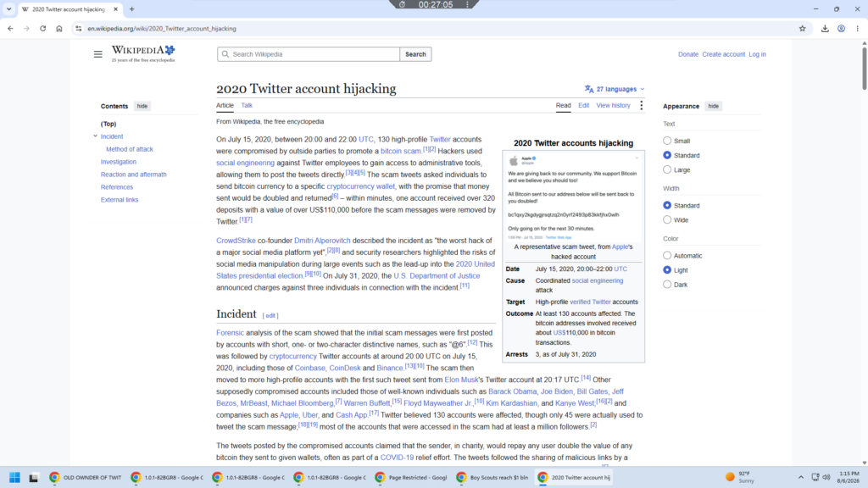This screenshot has height=488, width=868.
Task: Click the Wikipedia logo
Action: click(x=143, y=53)
